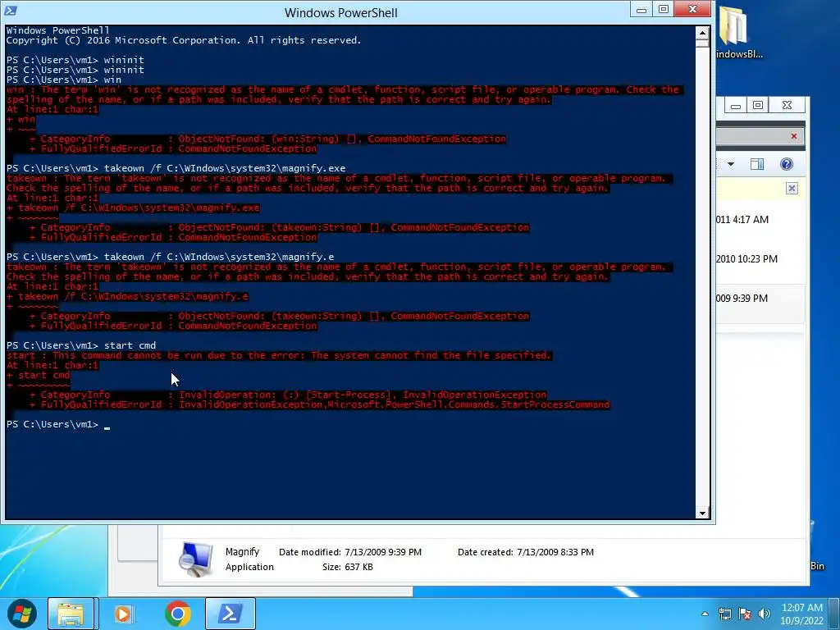This screenshot has height=630, width=840.
Task: Dismiss the yellow info bar in Explorer
Action: pyautogui.click(x=792, y=188)
